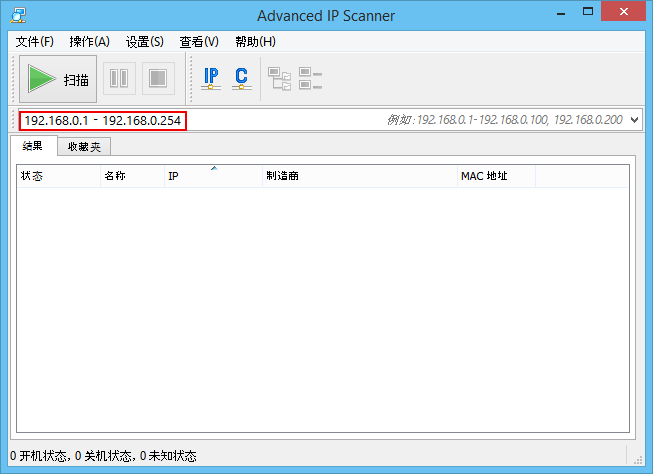Click the app icon in title bar
Viewport: 653px width, 474px height.
point(17,15)
